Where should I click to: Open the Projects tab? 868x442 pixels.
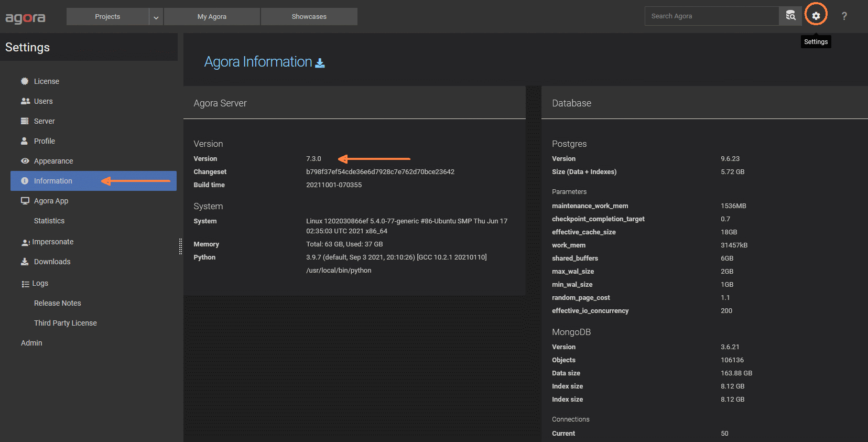pyautogui.click(x=107, y=17)
